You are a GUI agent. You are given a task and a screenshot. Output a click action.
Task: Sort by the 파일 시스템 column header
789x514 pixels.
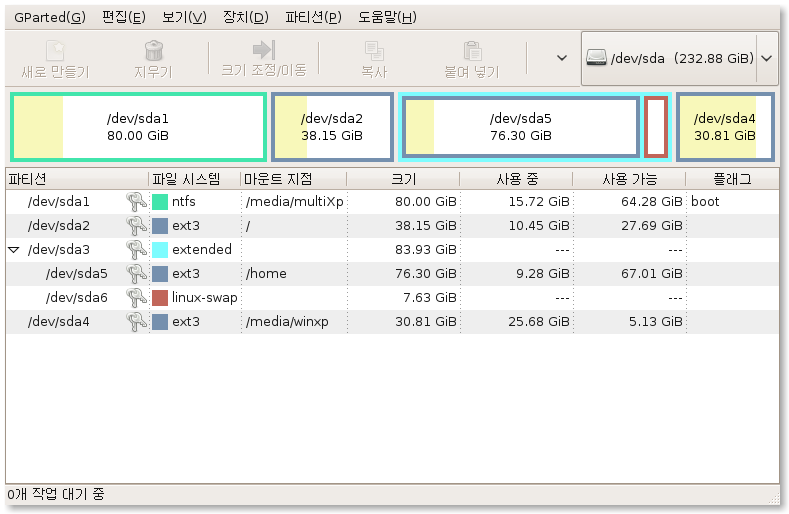pyautogui.click(x=194, y=179)
